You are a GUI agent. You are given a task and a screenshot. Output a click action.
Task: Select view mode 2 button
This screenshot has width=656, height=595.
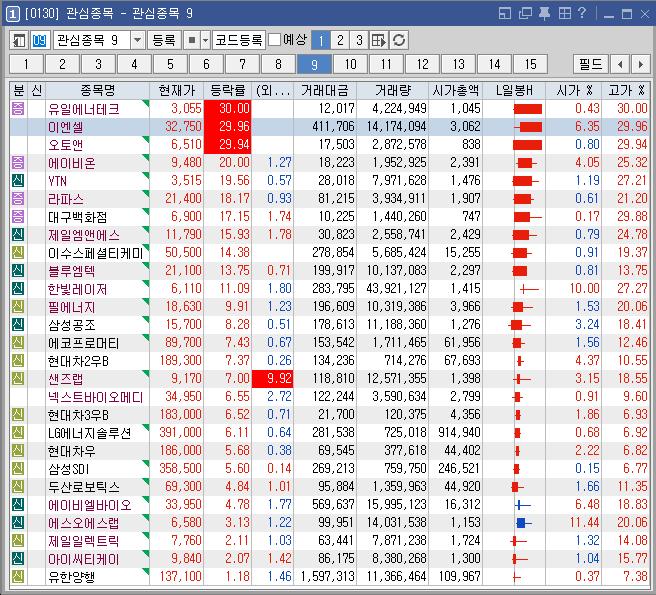340,41
